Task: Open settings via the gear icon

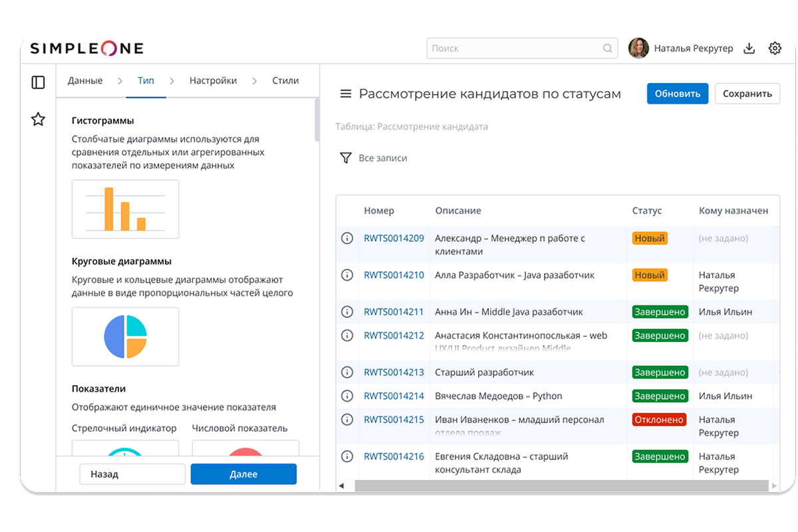Action: (775, 49)
